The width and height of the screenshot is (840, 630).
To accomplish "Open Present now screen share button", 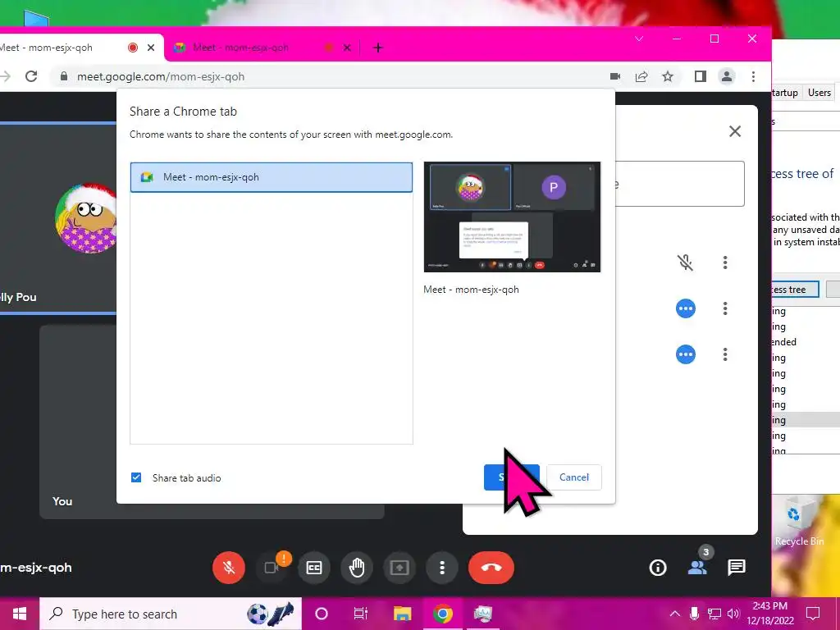I will 399,568.
